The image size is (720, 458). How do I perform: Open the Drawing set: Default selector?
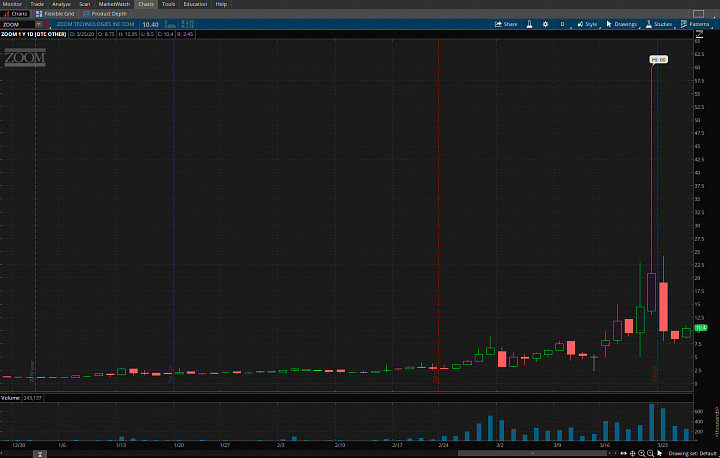click(692, 454)
